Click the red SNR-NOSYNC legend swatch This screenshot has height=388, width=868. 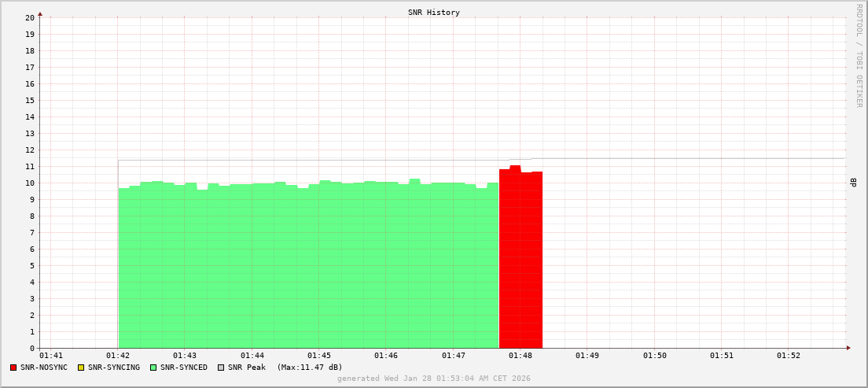(x=13, y=368)
